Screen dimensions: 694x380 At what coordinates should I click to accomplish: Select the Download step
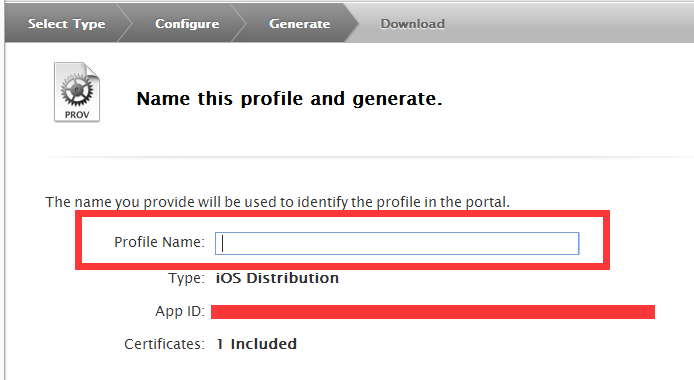pyautogui.click(x=412, y=23)
